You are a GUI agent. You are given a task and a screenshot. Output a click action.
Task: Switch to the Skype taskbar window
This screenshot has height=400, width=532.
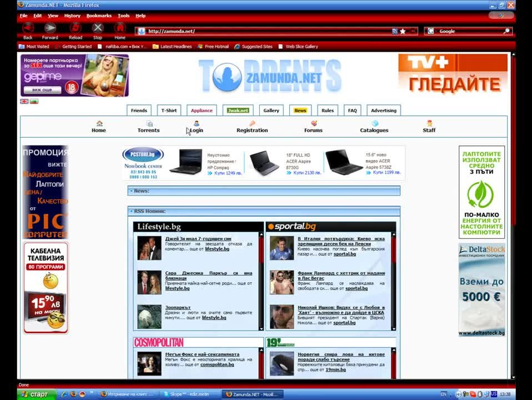[190, 394]
